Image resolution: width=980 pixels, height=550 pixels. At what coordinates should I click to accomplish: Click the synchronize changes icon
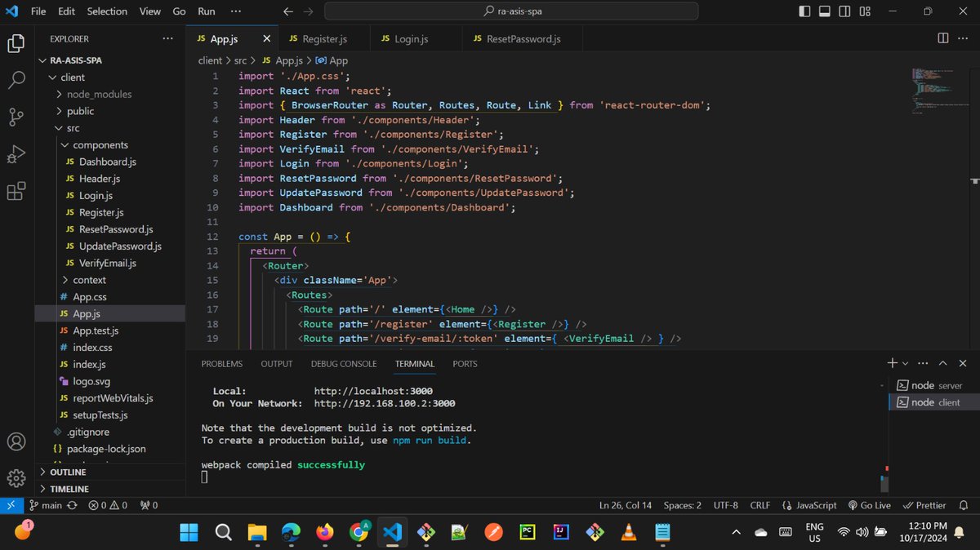pos(72,505)
